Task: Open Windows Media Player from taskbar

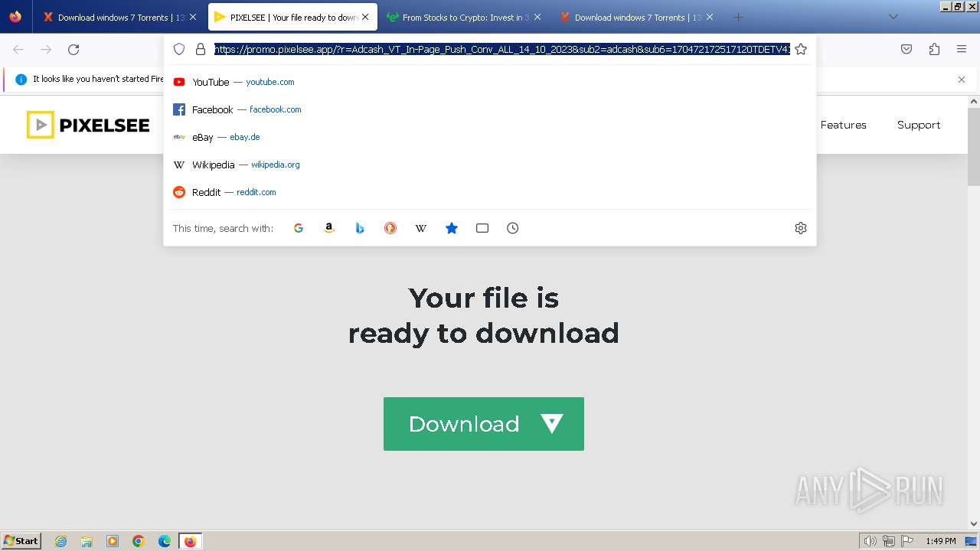Action: (113, 541)
